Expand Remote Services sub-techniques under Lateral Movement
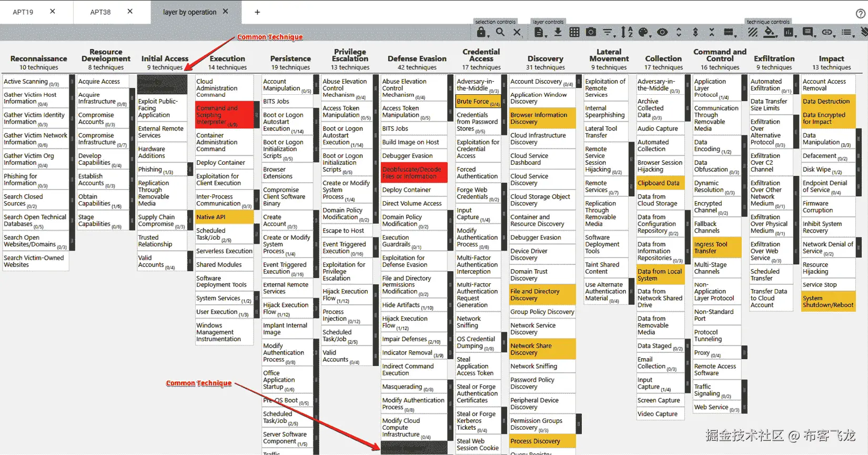868x455 pixels. coord(630,187)
